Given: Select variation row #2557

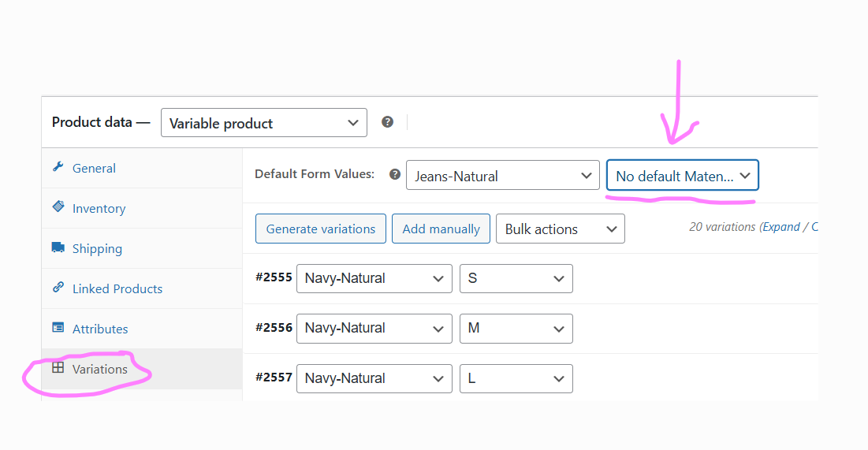Looking at the screenshot, I should (x=274, y=377).
